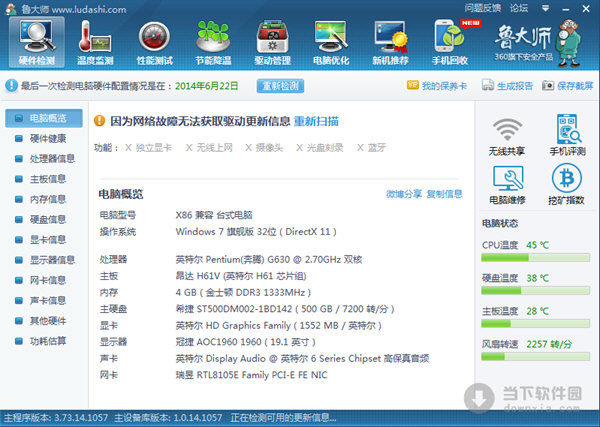The height and width of the screenshot is (427, 600).
Task: Click the 昂达 H61V motherboard value
Action: [241, 276]
